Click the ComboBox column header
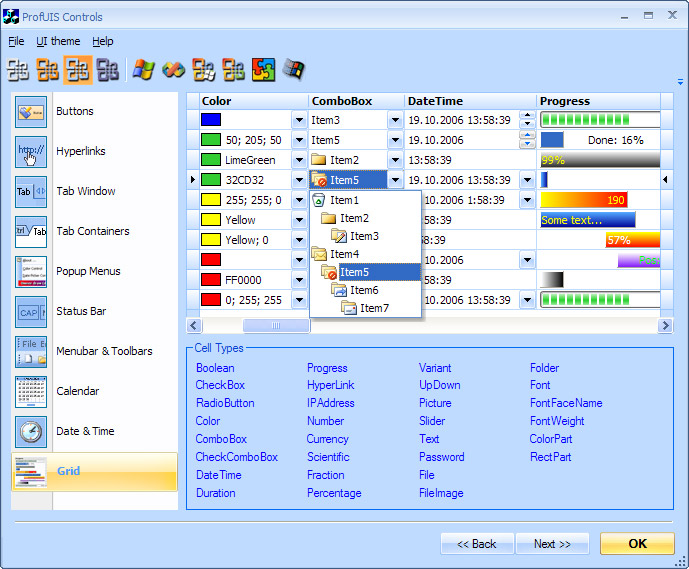This screenshot has height=569, width=689. click(356, 101)
